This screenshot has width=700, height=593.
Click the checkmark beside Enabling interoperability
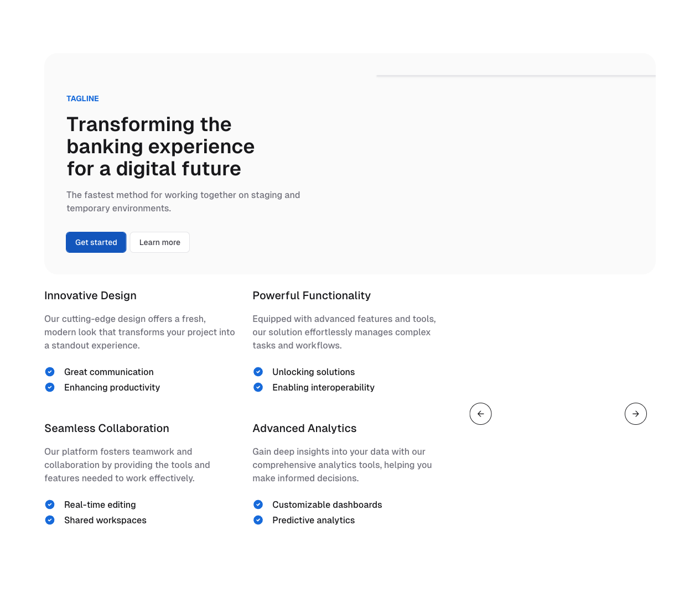(x=258, y=387)
